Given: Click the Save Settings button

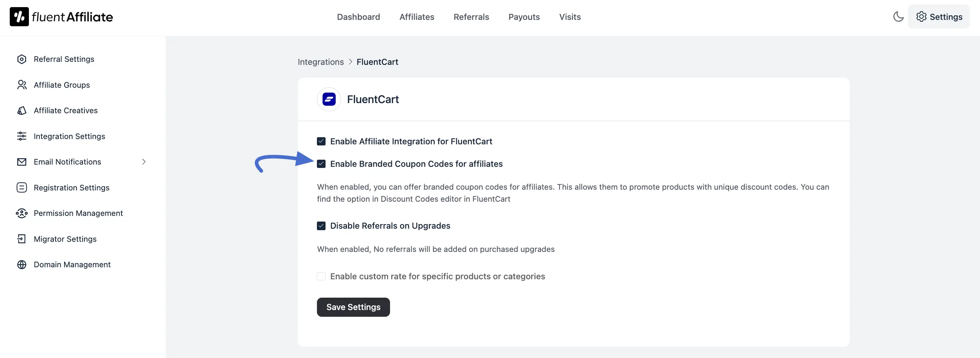Looking at the screenshot, I should tap(353, 307).
